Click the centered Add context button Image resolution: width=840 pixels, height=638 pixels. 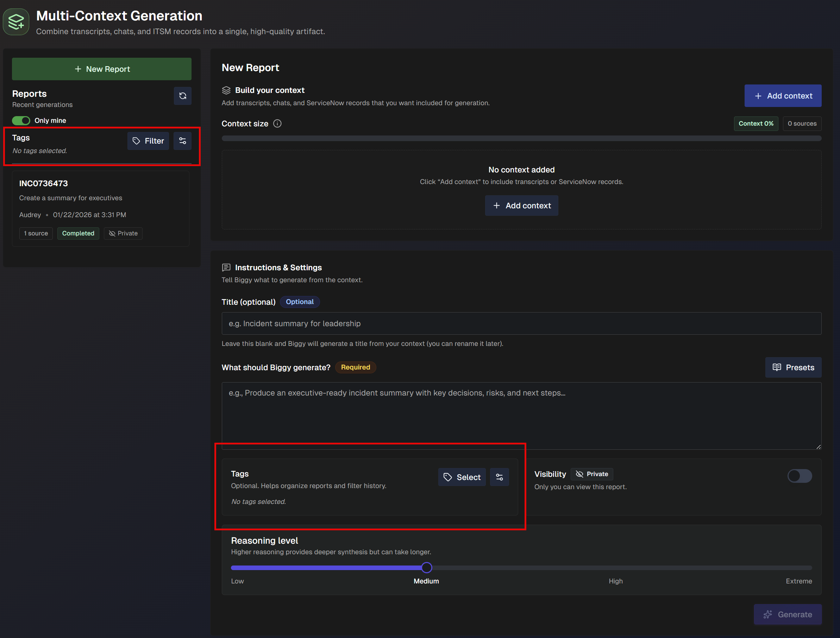[521, 206]
